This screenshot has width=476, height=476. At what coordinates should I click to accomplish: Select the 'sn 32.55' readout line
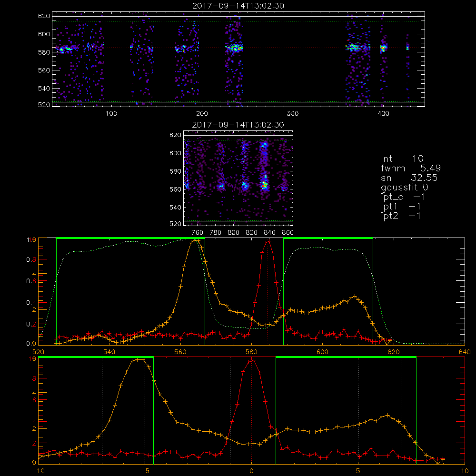point(409,178)
